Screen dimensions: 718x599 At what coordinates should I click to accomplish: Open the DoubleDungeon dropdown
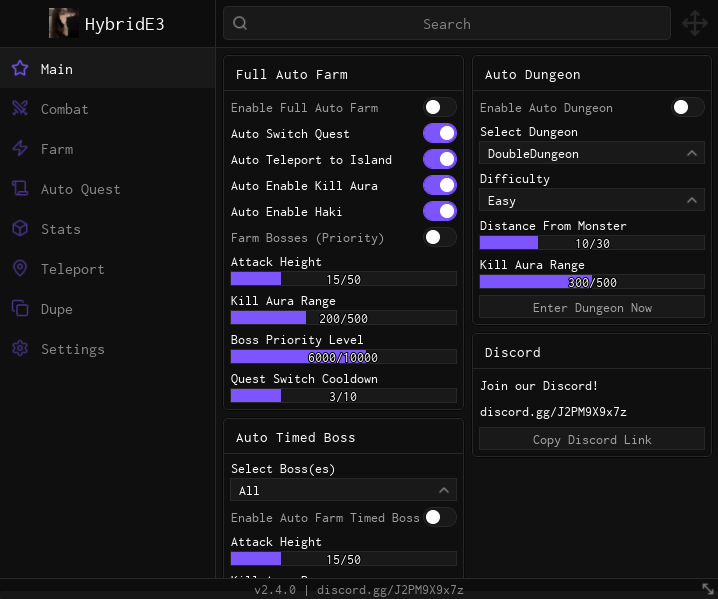point(592,153)
